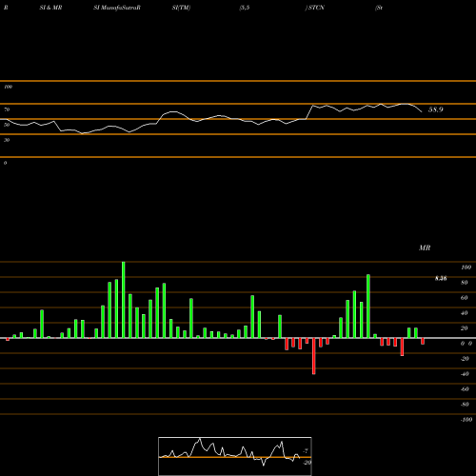Click the "-60" label on MR axis
Image resolution: width=476 pixels, height=476 pixels.
click(x=465, y=389)
